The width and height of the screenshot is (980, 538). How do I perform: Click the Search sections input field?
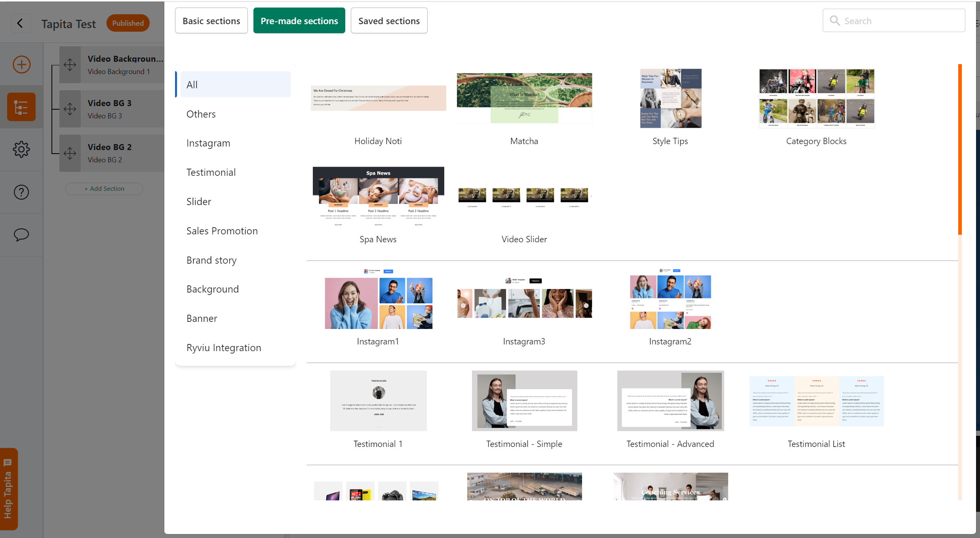point(899,21)
